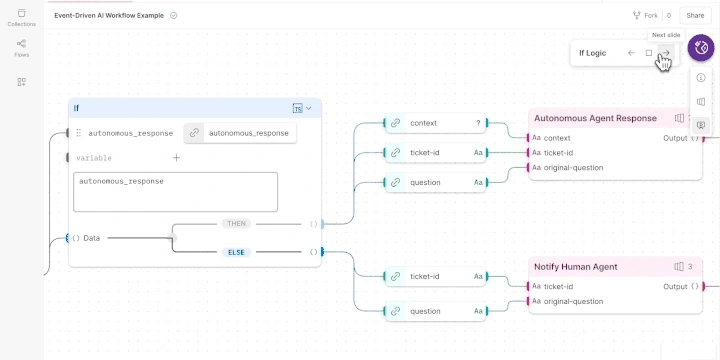Click the link icon on the ticket-id node feeding Notify Human Agent
This screenshot has width=720, height=360.
coord(395,276)
